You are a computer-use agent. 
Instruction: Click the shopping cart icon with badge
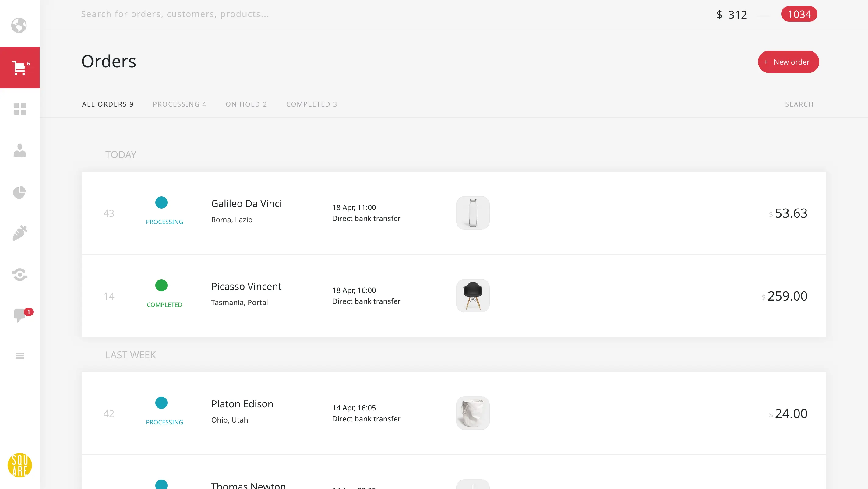click(20, 67)
